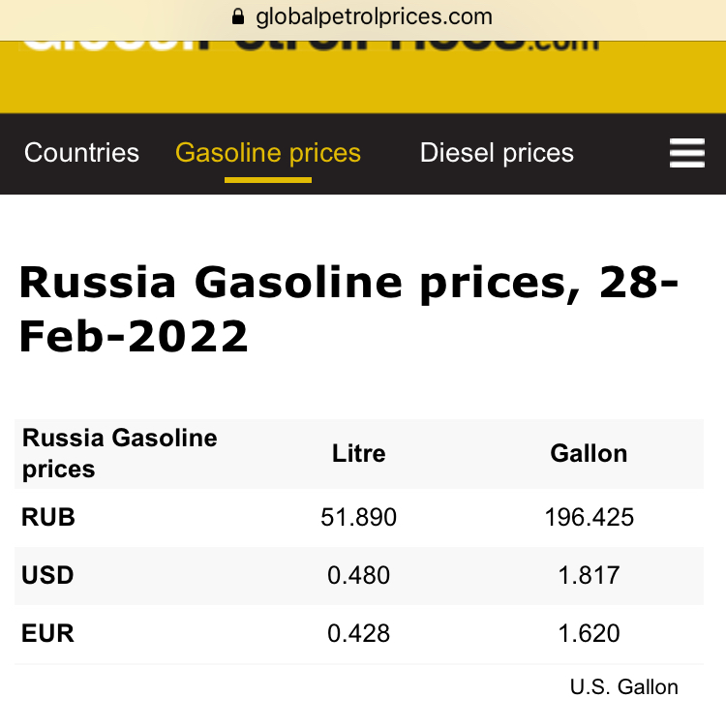Select the Litre column header
This screenshot has width=726, height=728.
click(x=358, y=454)
